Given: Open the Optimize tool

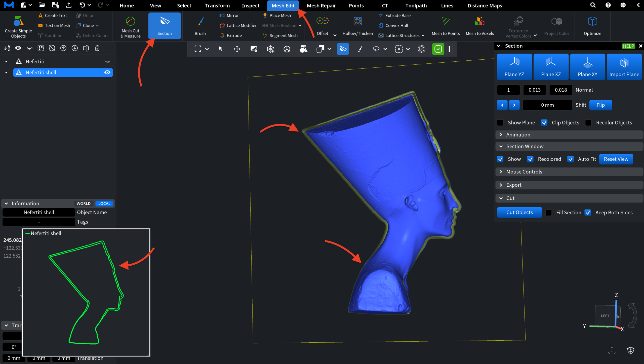Looking at the screenshot, I should click(x=592, y=26).
